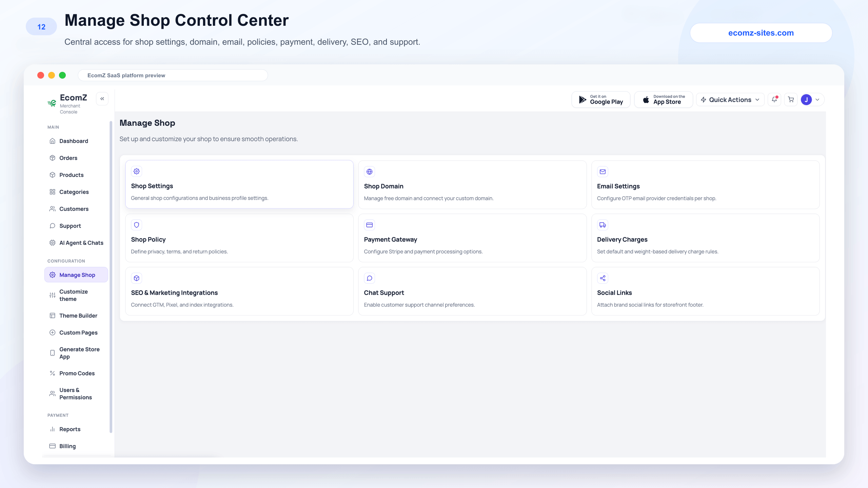Open the Shop Settings card title
Viewport: 868px width, 488px height.
152,186
